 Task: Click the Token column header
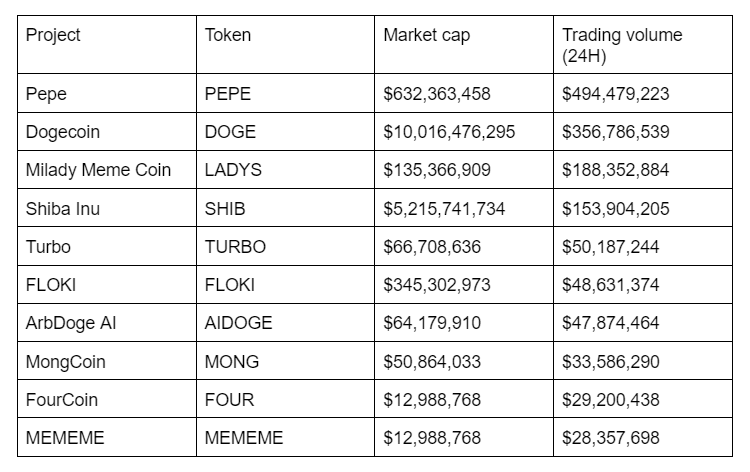tap(286, 44)
